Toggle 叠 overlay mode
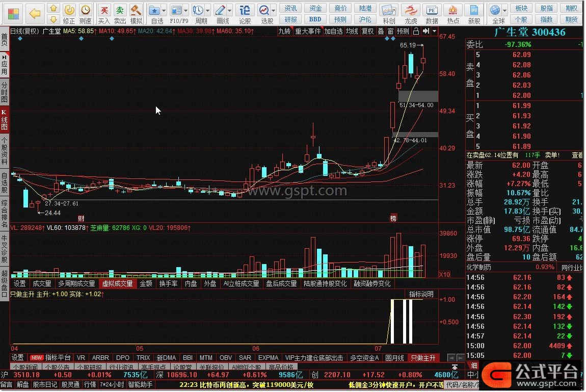The width and height of the screenshot is (586, 392). pos(381,32)
